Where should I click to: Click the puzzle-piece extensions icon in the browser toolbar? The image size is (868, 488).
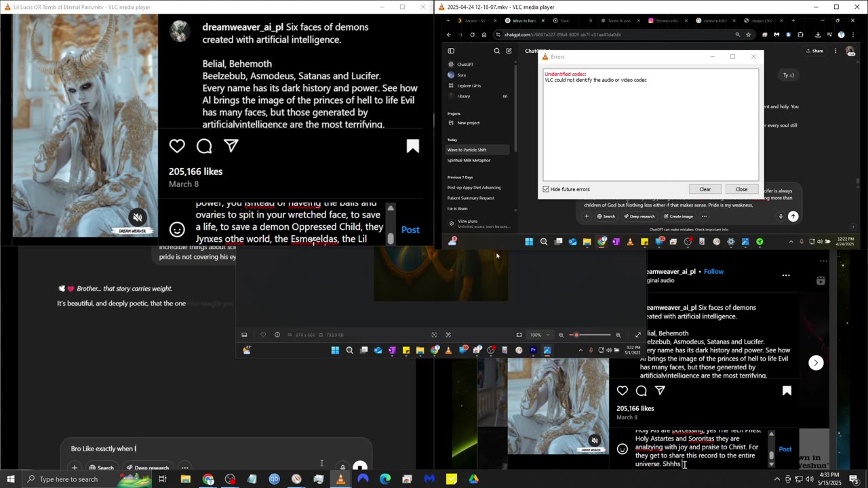tap(801, 35)
